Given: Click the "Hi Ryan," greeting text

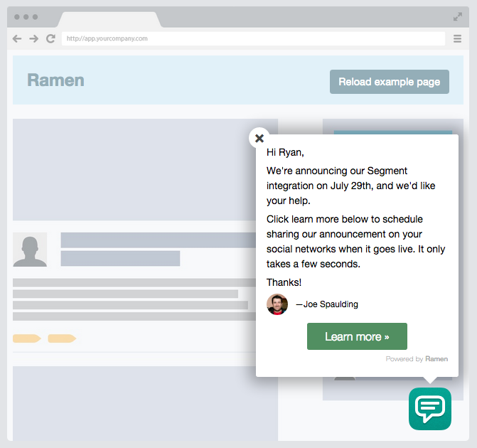Looking at the screenshot, I should 285,152.
